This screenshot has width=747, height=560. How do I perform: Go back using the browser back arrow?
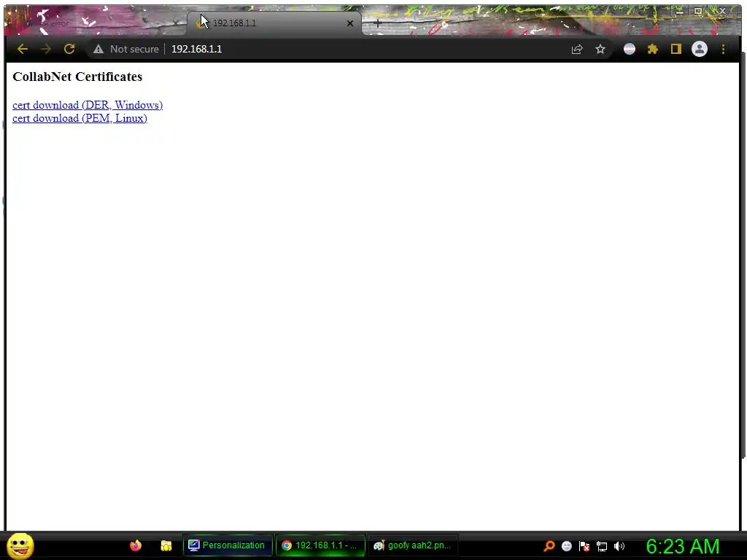tap(23, 49)
